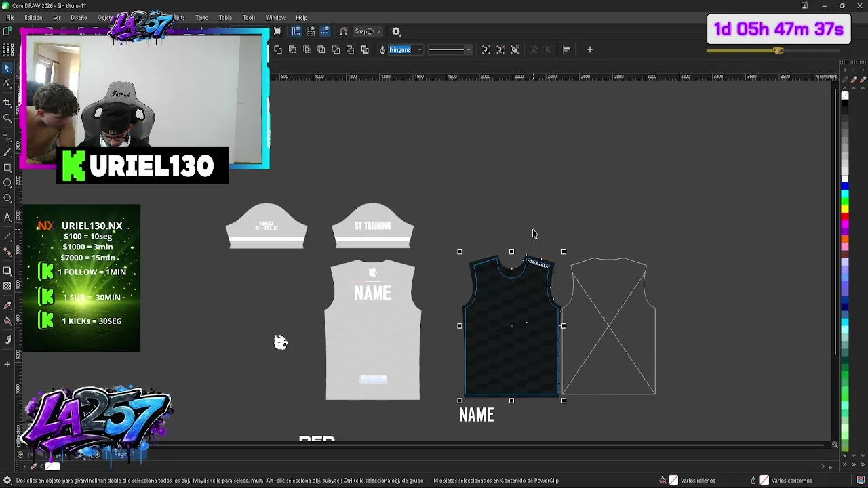868x488 pixels.
Task: Select the Freehand drawing tool
Action: pos(7,136)
